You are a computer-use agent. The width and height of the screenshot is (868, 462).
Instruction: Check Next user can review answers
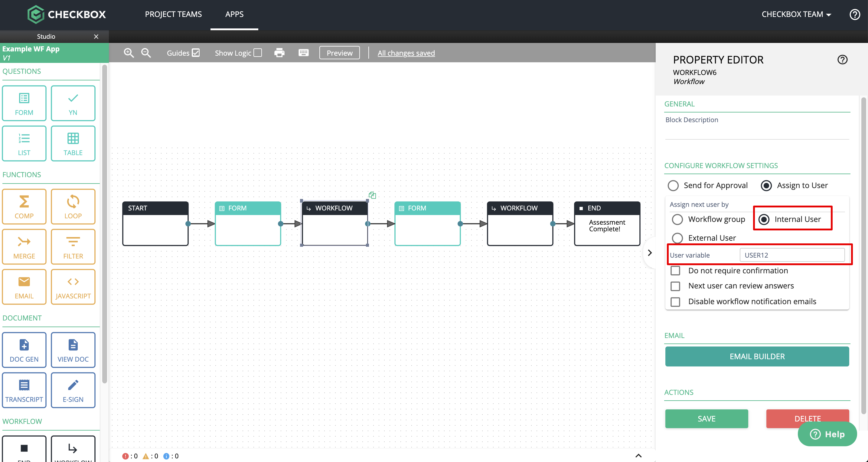[675, 286]
